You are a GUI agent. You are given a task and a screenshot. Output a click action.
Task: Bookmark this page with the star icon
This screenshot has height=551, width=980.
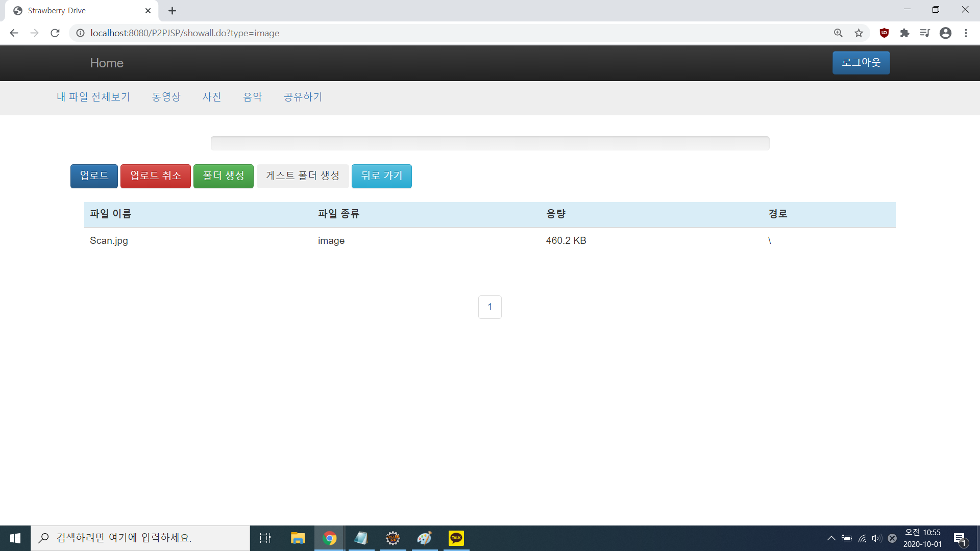859,33
